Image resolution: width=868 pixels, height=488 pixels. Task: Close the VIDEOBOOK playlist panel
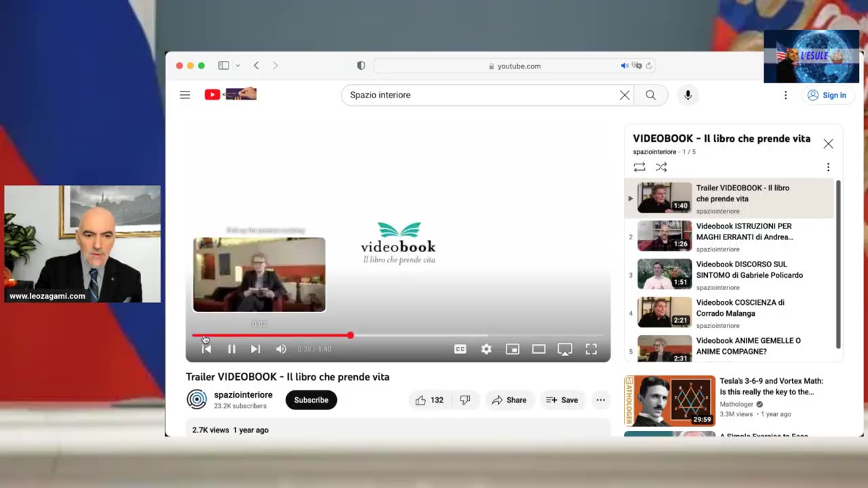coord(828,144)
